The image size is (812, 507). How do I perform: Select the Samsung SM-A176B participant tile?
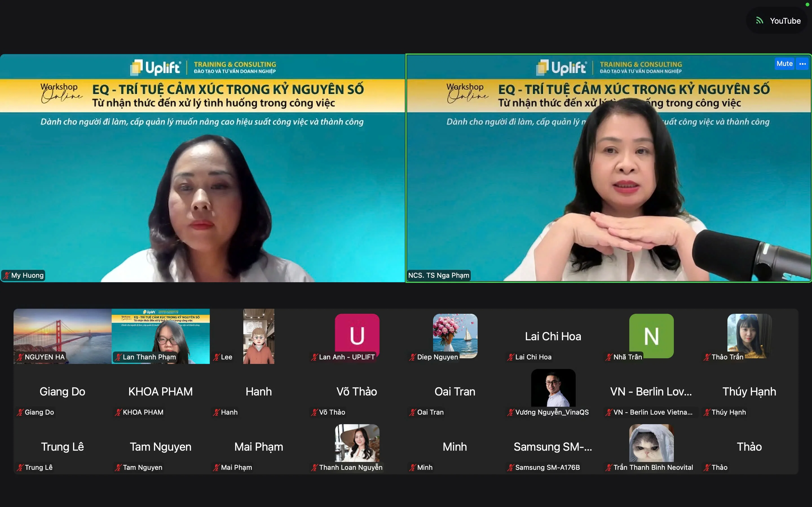[553, 447]
